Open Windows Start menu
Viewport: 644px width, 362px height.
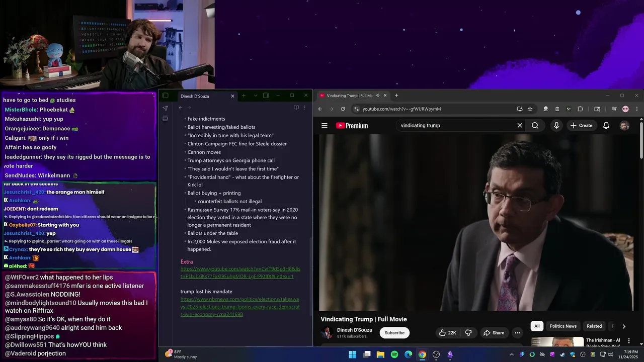pos(353,354)
